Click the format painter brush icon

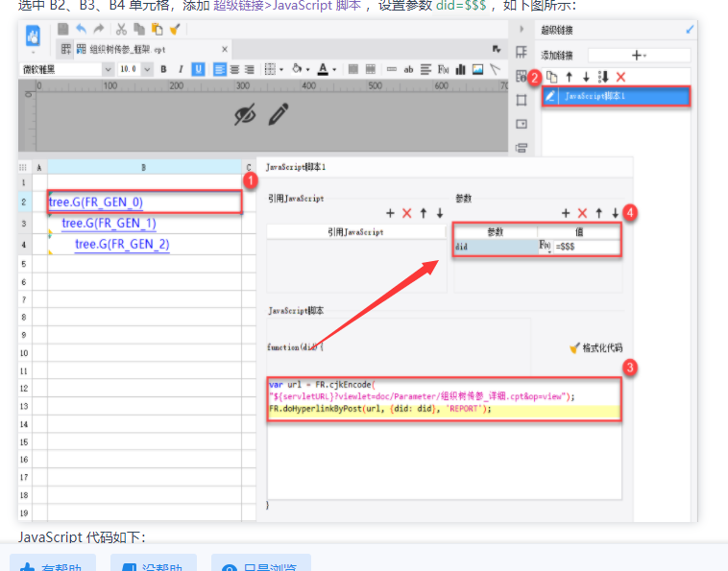(x=175, y=29)
